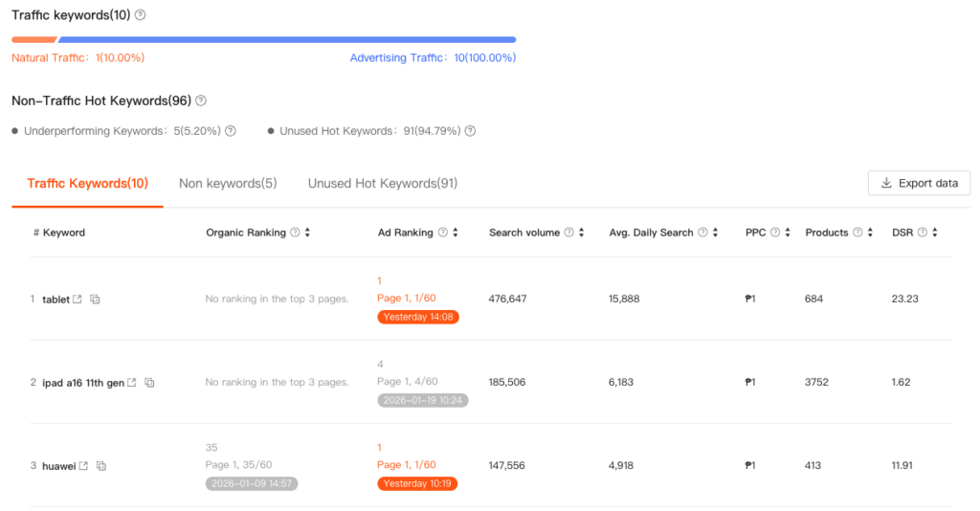Sort table by Organic Ranking

pos(307,233)
